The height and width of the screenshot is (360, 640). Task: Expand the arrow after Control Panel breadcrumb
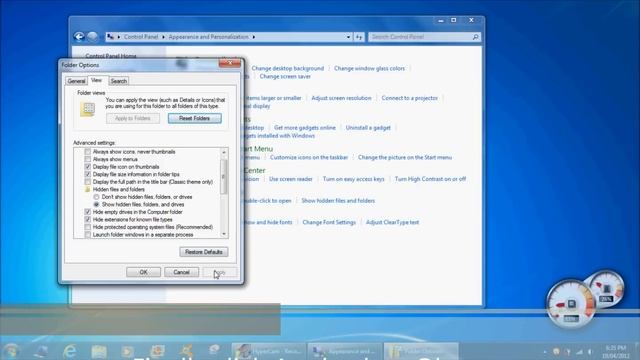tap(163, 37)
